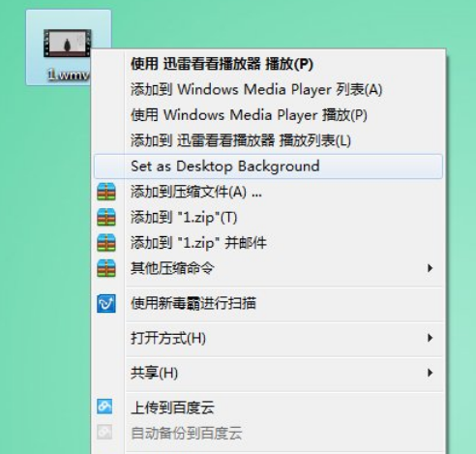
Task: Click the 1.wmv file name label
Action: tap(68, 75)
